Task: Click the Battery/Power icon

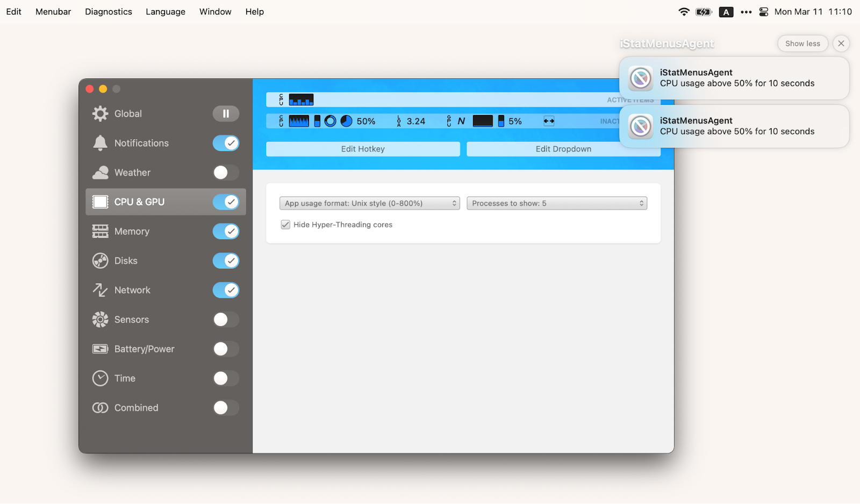Action: [100, 349]
